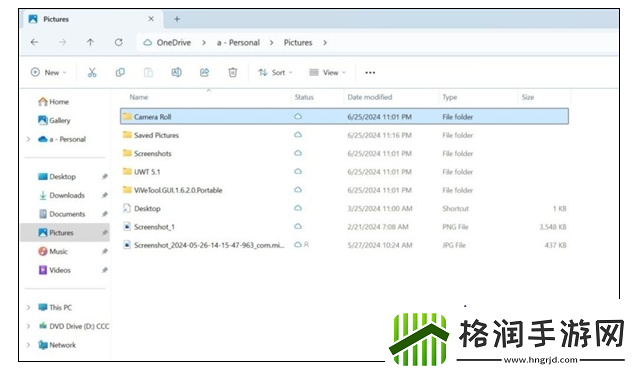Click chevron after OneDrive in address bar

(204, 43)
